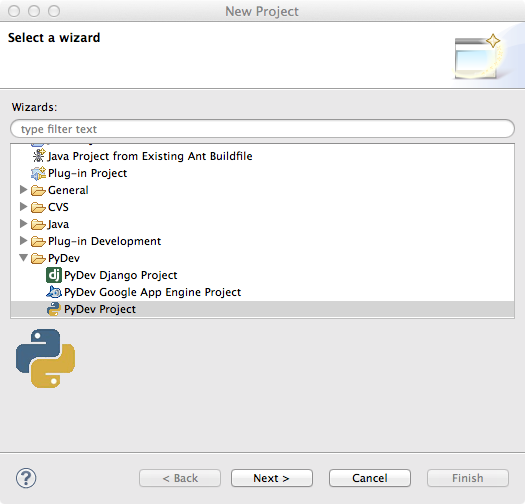Click the Ant icon for Java Buildfile project
The image size is (525, 504).
(x=39, y=156)
